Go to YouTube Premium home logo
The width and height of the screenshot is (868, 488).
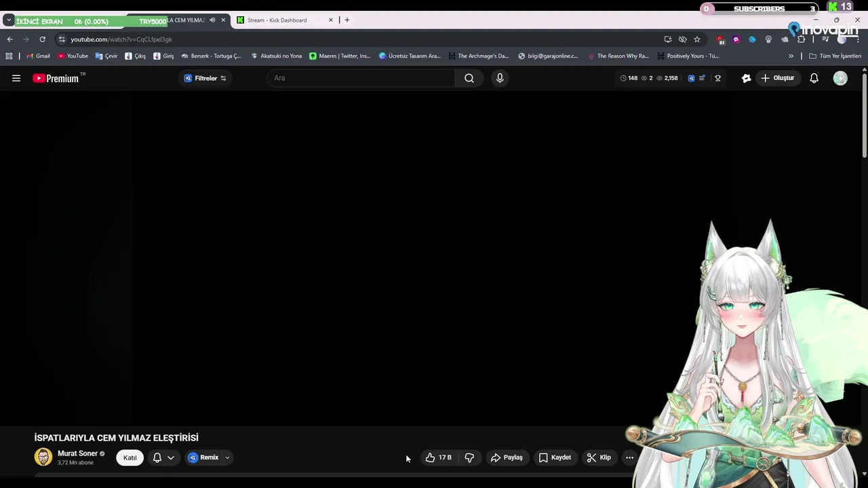tap(56, 78)
